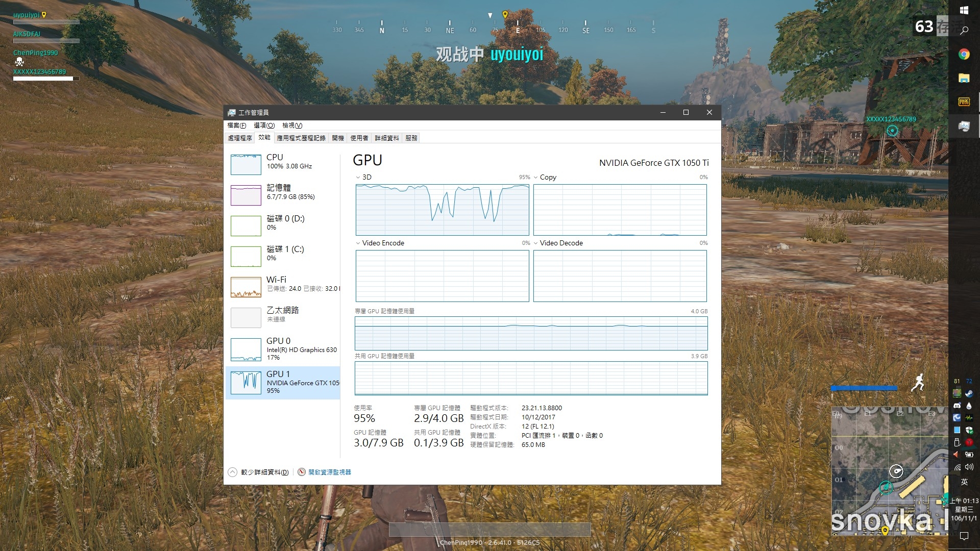Select 磁碟 1 (C:) in the sidebar
Viewport: 980px width, 551px height.
click(x=283, y=256)
